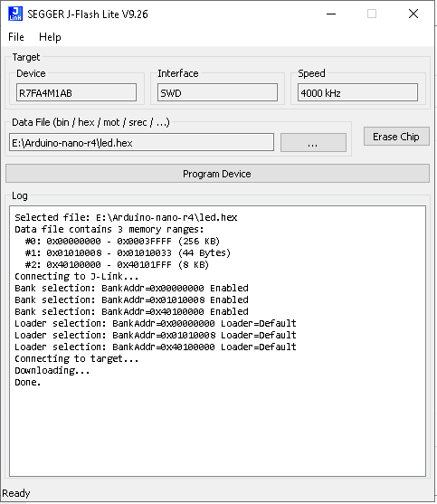Click the "Selected file" line in the log

click(126, 217)
